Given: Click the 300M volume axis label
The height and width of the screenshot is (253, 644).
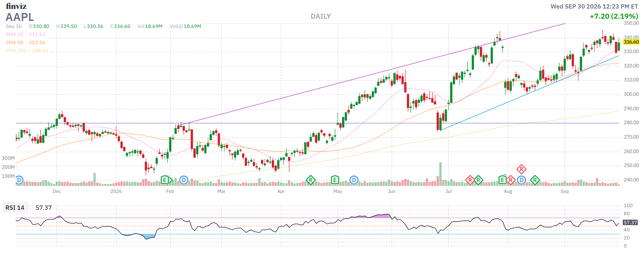Looking at the screenshot, I should 8,158.
